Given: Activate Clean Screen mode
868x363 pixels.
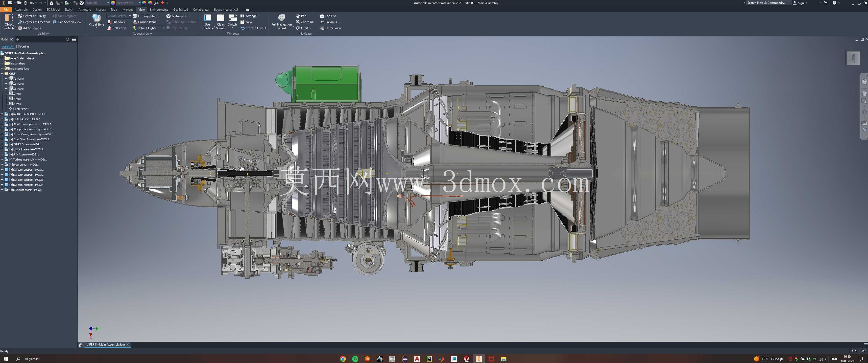Looking at the screenshot, I should 221,22.
